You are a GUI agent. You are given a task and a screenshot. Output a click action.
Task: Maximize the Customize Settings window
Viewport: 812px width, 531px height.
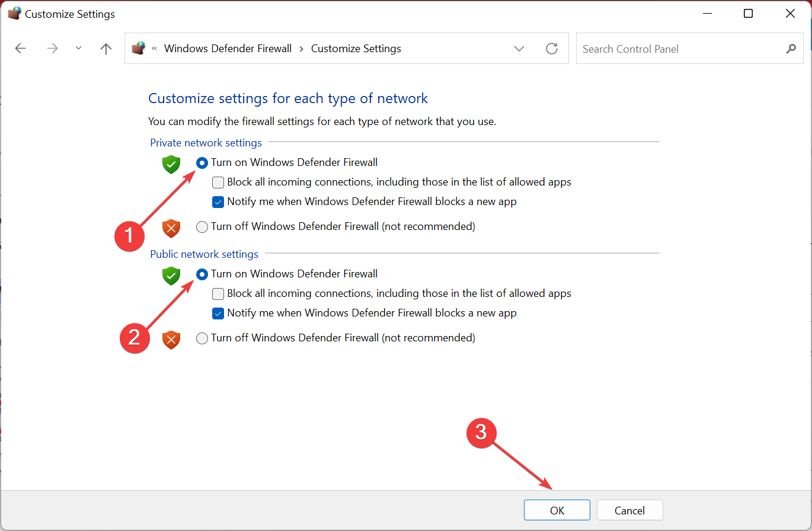pos(748,14)
